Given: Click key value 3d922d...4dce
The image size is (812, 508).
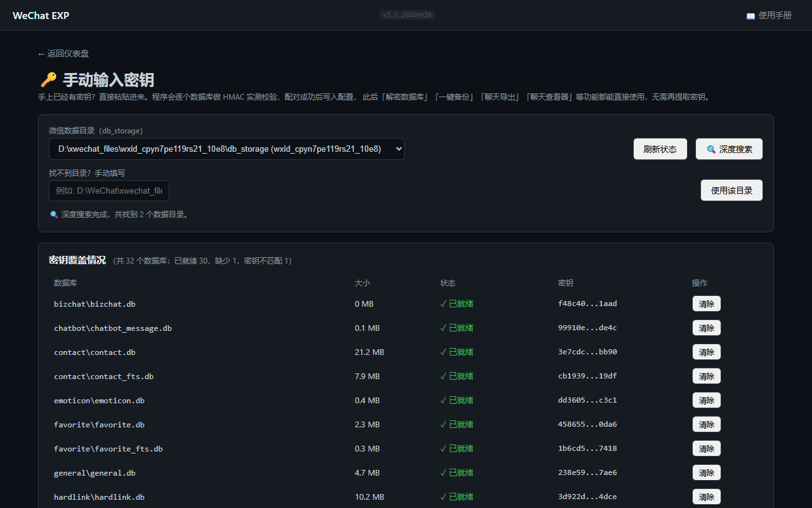Looking at the screenshot, I should (x=587, y=497).
